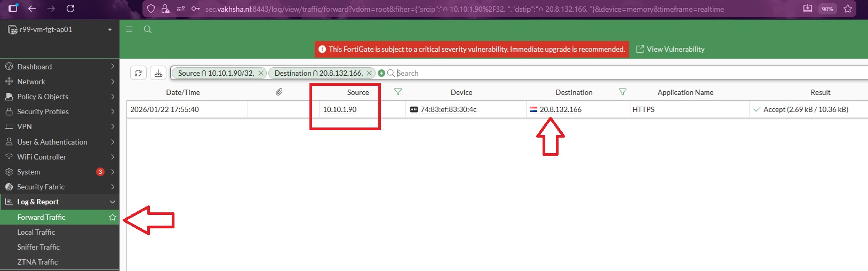The width and height of the screenshot is (868, 271).
Task: Remove the Source 10.10.1.90/32 filter chip
Action: 261,73
